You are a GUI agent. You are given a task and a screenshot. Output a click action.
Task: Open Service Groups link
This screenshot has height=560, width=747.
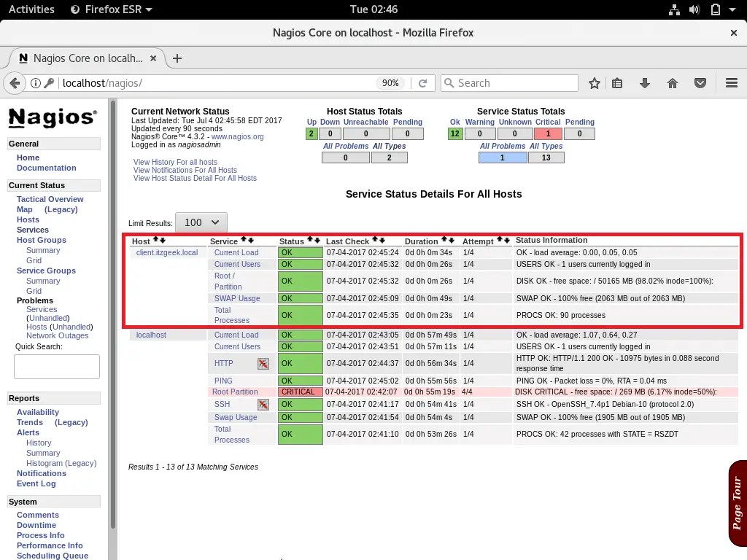(46, 271)
